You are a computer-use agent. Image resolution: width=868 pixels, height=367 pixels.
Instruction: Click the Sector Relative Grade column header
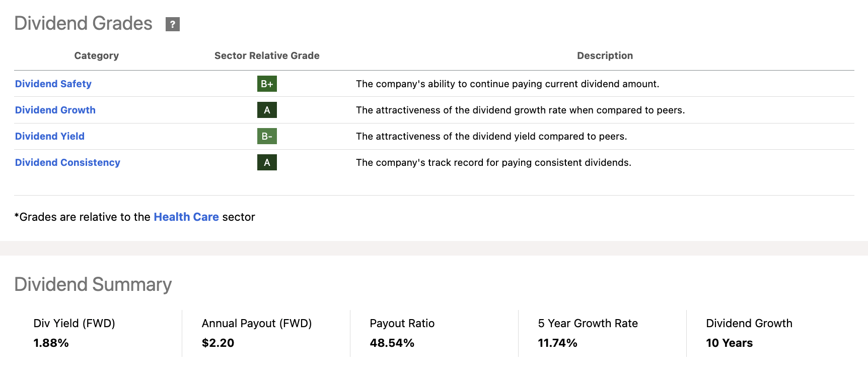[267, 55]
